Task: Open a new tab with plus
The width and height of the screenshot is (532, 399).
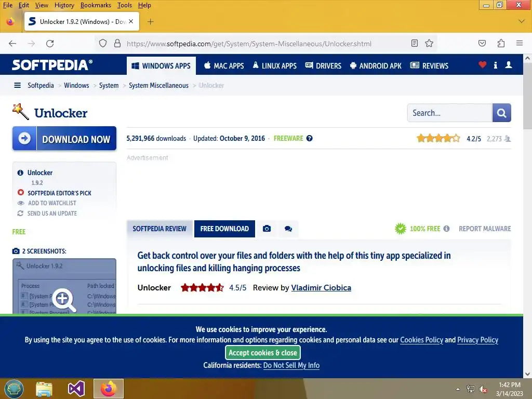Action: point(151,22)
